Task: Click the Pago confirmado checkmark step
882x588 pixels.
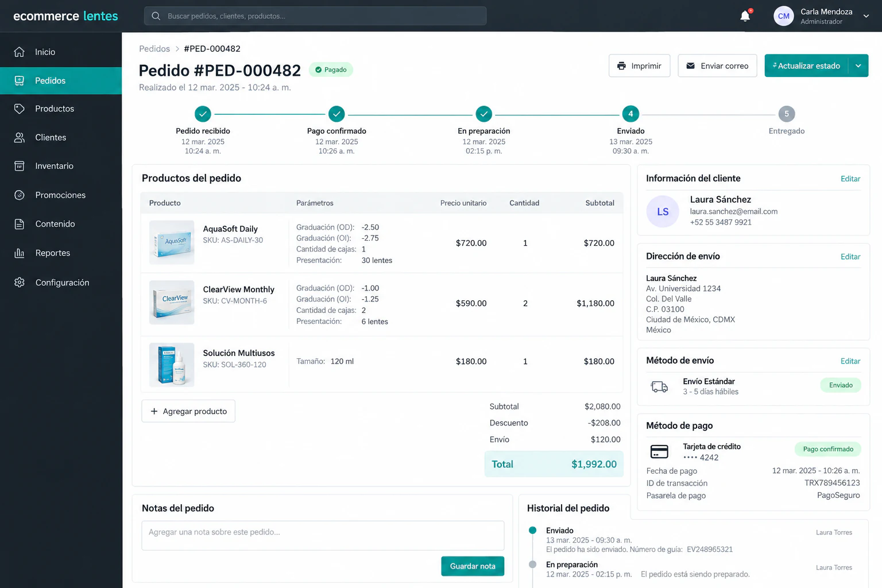Action: tap(336, 114)
